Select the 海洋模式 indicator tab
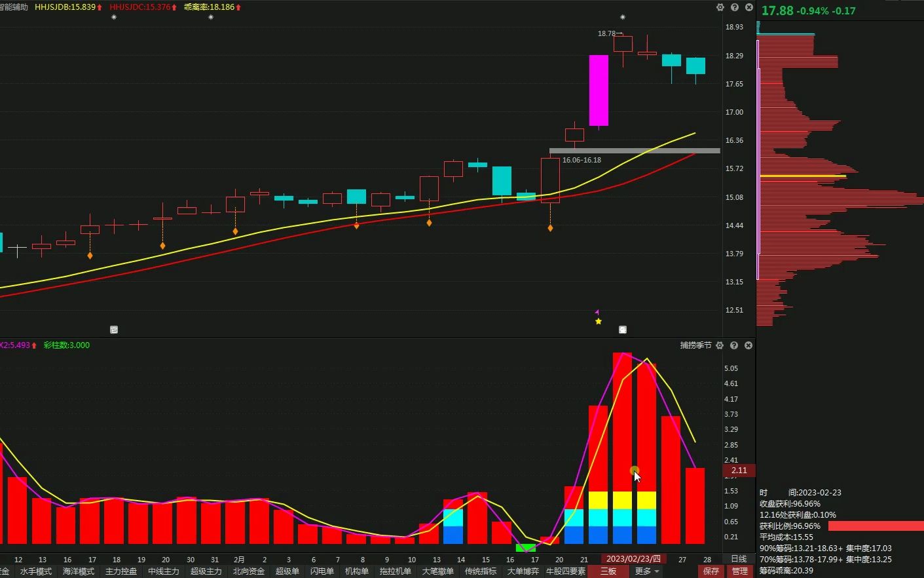 click(79, 571)
